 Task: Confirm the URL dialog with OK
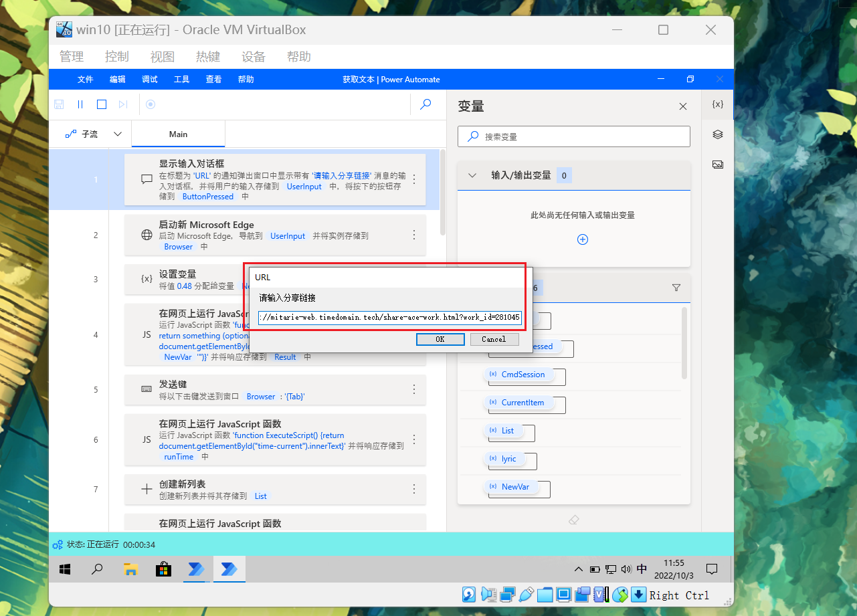[440, 339]
